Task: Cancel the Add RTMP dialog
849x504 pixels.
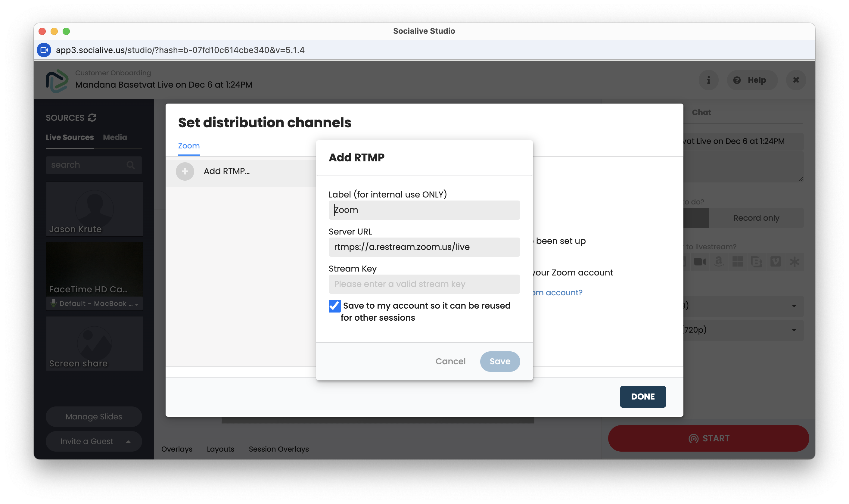Action: point(450,361)
